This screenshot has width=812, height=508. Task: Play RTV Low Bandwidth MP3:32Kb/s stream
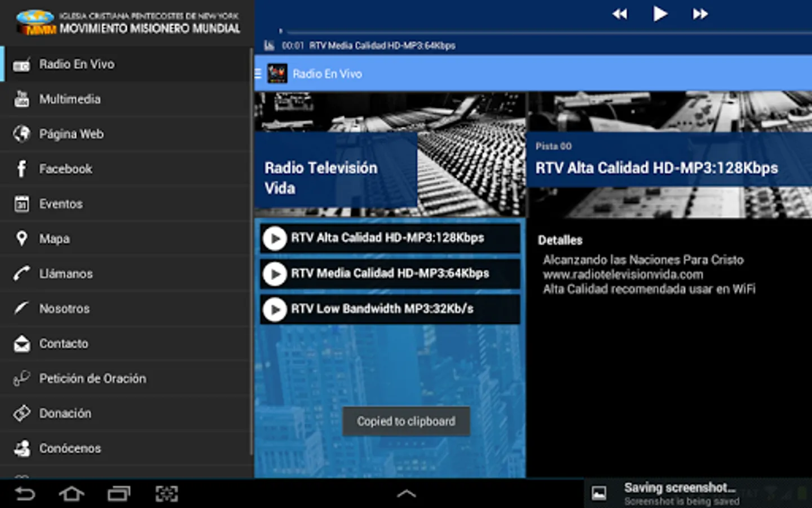pos(275,309)
